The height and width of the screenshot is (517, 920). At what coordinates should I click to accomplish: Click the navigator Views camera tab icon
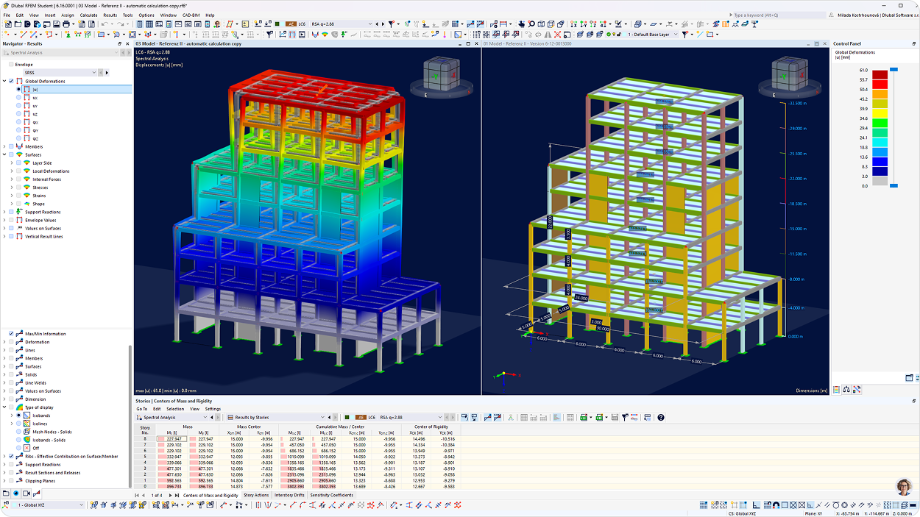(x=26, y=494)
